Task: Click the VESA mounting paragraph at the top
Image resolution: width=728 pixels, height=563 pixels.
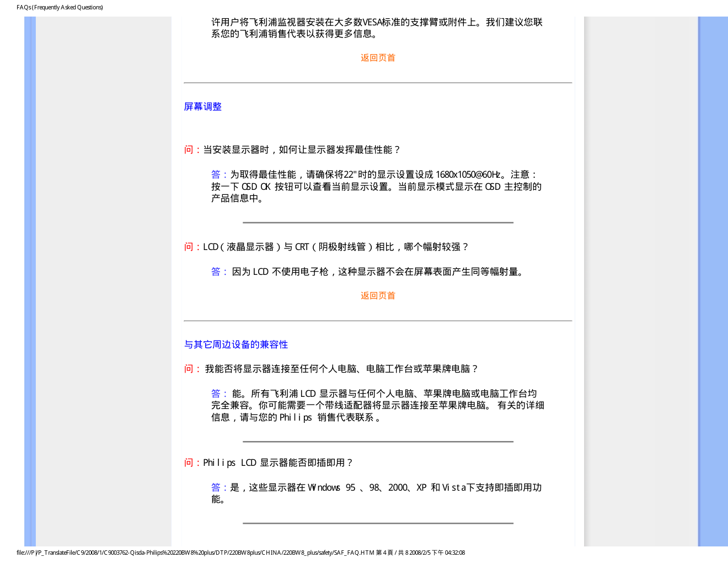Action: (377, 28)
